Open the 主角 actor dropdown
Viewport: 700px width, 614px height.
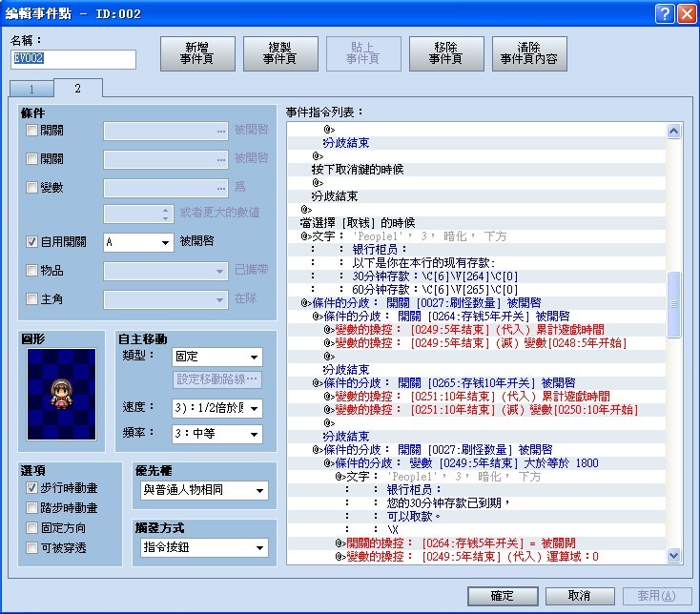[x=166, y=299]
